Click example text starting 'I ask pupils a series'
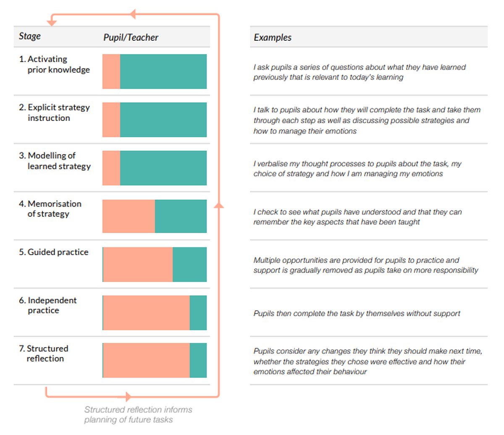The image size is (504, 435). (360, 72)
